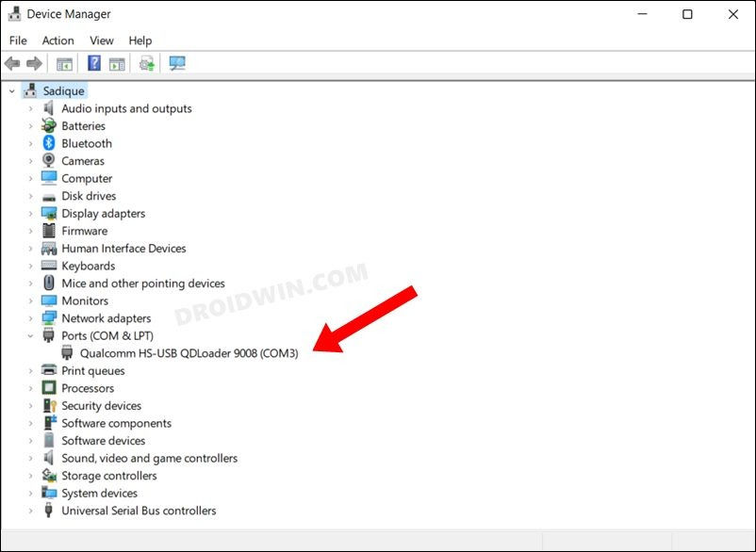The image size is (756, 552).
Task: Select the Firmware label
Action: tap(85, 231)
